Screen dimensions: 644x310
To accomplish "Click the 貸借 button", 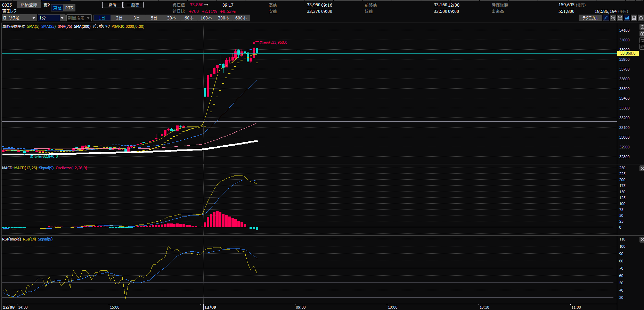I will click(112, 5).
